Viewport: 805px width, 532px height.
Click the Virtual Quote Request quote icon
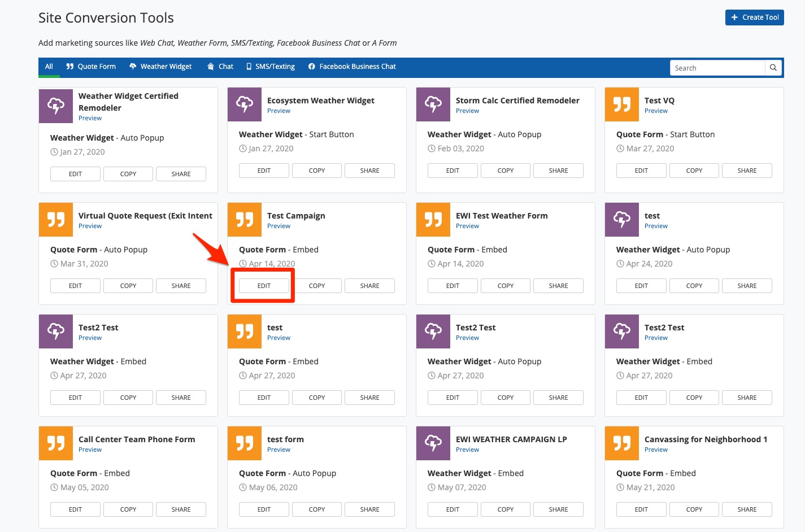pos(56,220)
